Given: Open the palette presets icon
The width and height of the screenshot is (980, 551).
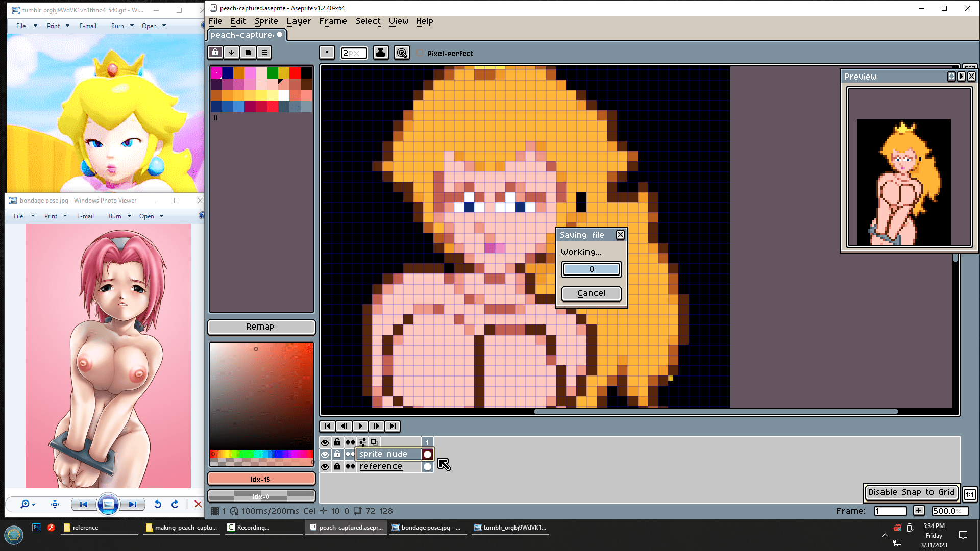Looking at the screenshot, I should tap(248, 52).
